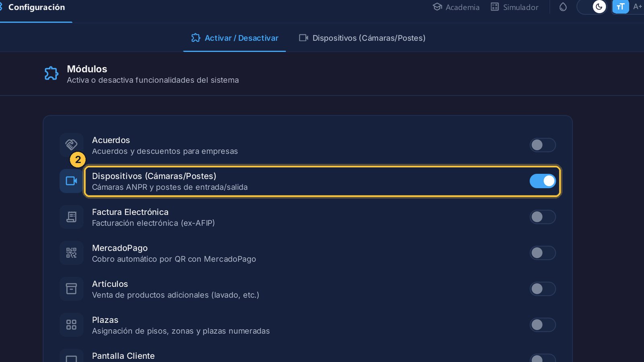This screenshot has width=644, height=362.
Task: Click the Acuerdos handshake icon
Action: point(71,145)
